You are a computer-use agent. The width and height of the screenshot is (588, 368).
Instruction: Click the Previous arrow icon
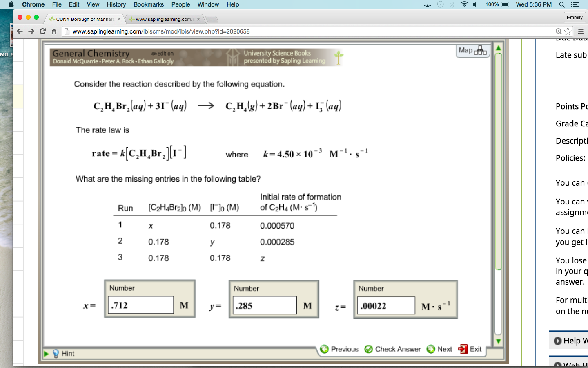(x=325, y=349)
